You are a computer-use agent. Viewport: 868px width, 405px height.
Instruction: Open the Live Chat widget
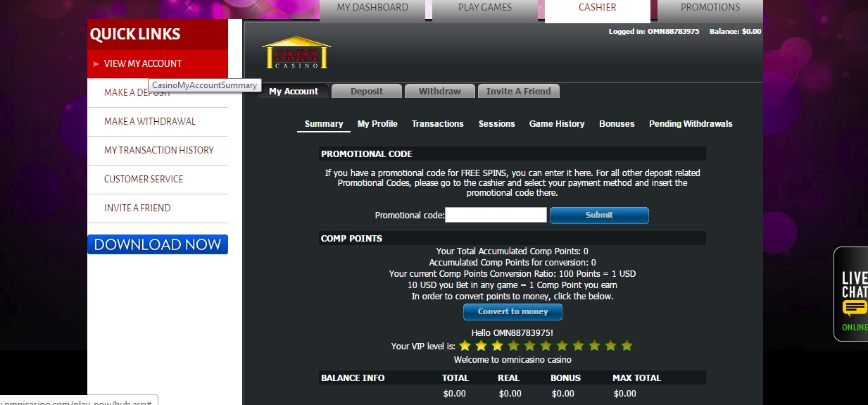click(852, 294)
